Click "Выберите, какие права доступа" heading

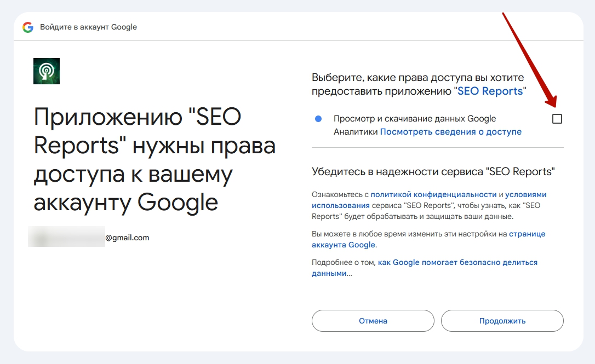tap(418, 84)
